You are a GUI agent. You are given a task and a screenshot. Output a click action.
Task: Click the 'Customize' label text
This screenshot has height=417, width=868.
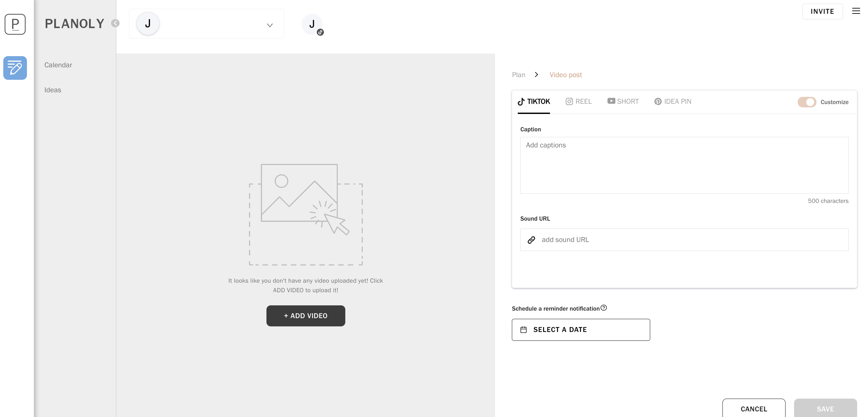[834, 102]
